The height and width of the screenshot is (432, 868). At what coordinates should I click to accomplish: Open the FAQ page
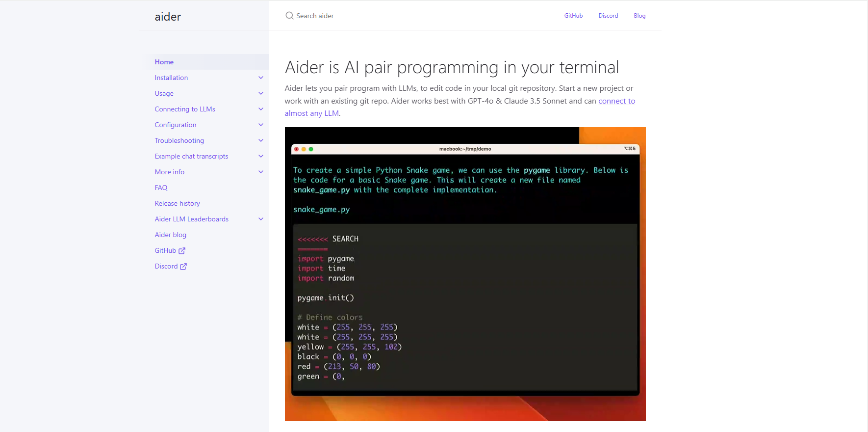coord(161,188)
